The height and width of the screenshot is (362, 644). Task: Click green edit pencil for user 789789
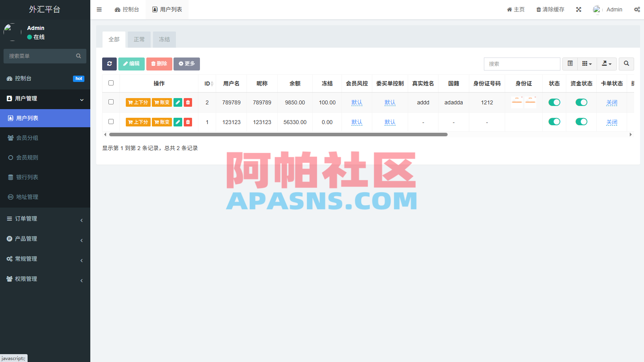point(178,102)
